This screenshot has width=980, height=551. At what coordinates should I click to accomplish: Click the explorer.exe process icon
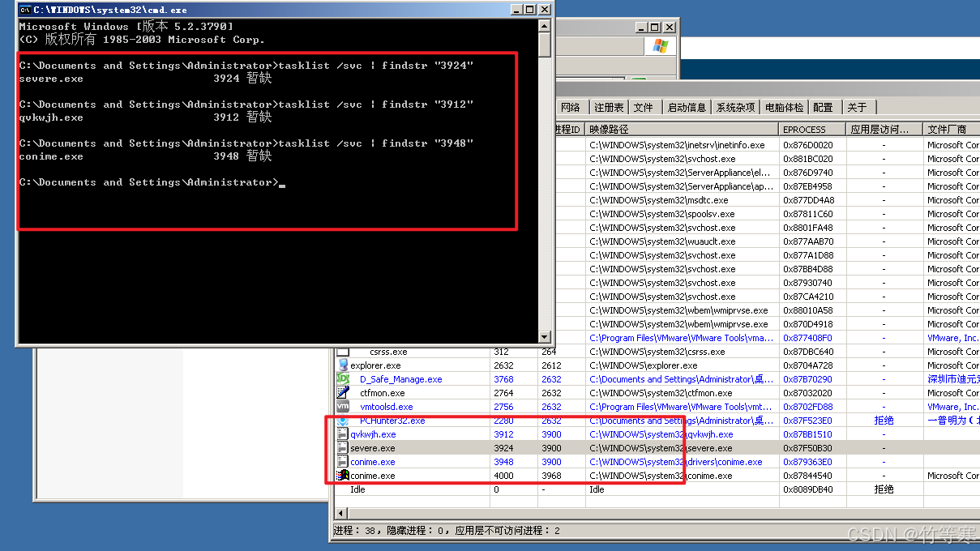[343, 365]
